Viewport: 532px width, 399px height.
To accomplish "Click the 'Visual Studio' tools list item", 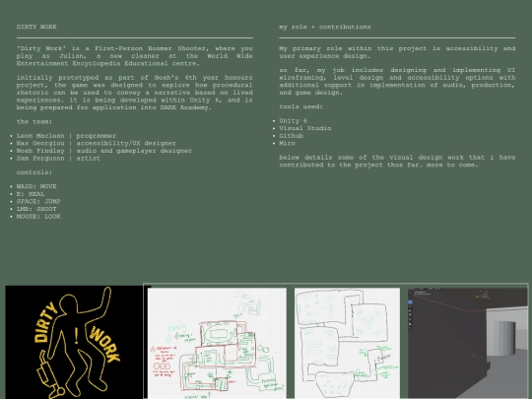I will [305, 128].
